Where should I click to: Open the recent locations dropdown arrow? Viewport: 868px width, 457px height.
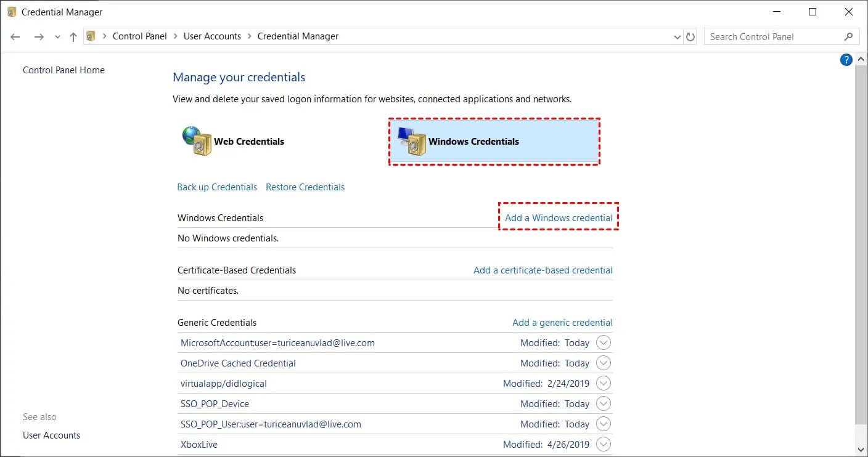[x=57, y=37]
